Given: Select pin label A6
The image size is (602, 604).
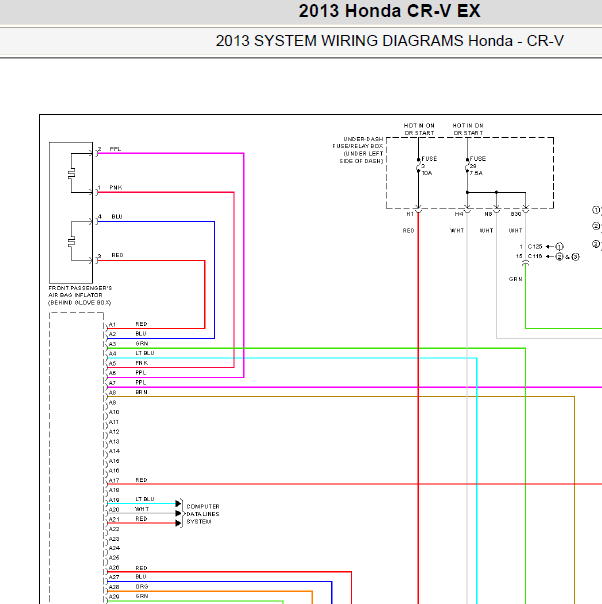Looking at the screenshot, I should [x=112, y=373].
